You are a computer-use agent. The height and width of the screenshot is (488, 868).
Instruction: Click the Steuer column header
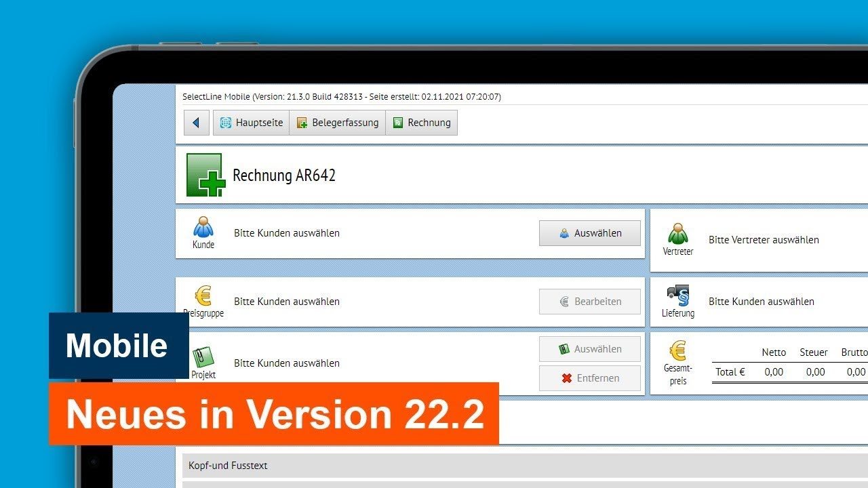[x=814, y=352]
